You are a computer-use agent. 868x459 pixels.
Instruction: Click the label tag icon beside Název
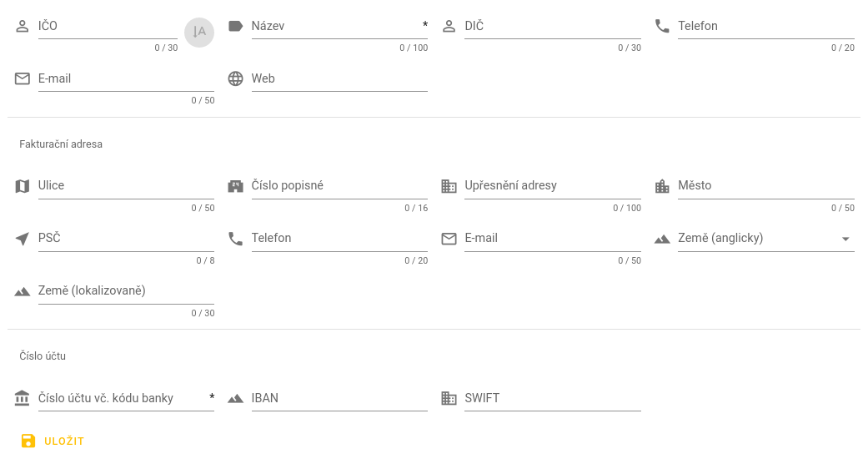pyautogui.click(x=235, y=26)
